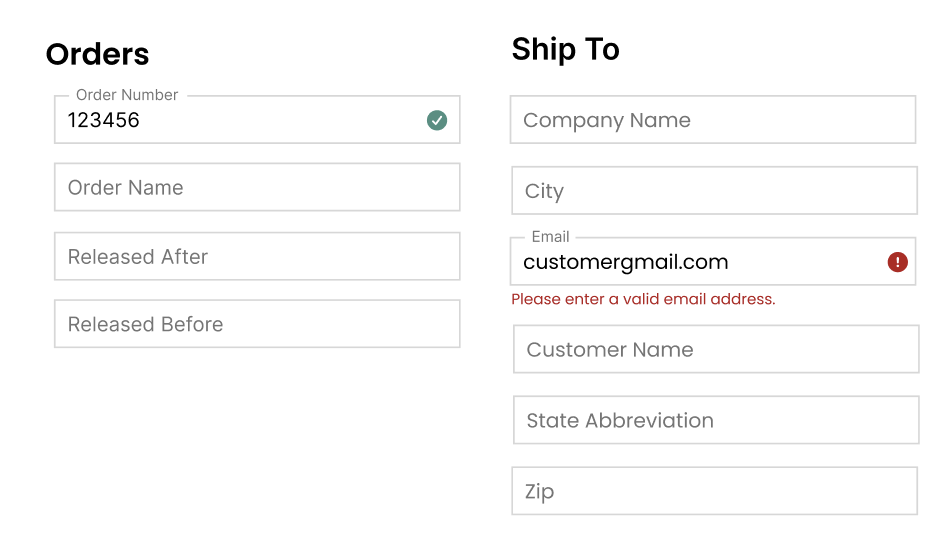Click into the Customer Name field

[x=716, y=350]
